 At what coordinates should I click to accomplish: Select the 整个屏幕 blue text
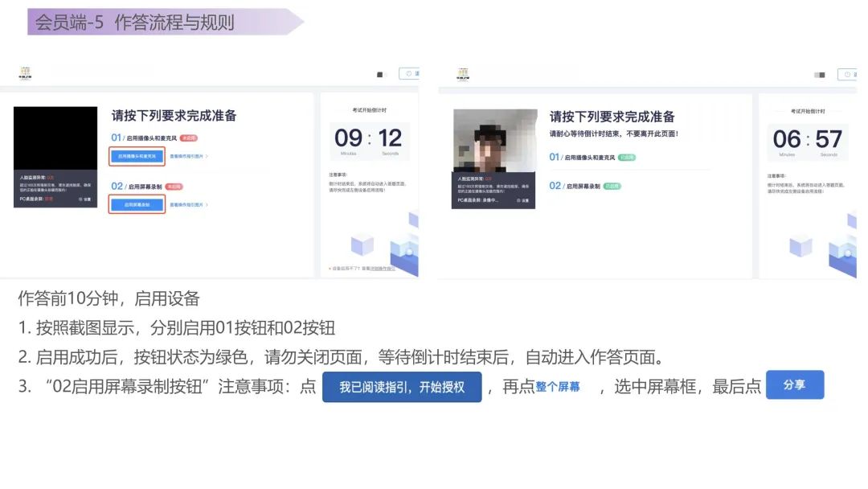(558, 387)
